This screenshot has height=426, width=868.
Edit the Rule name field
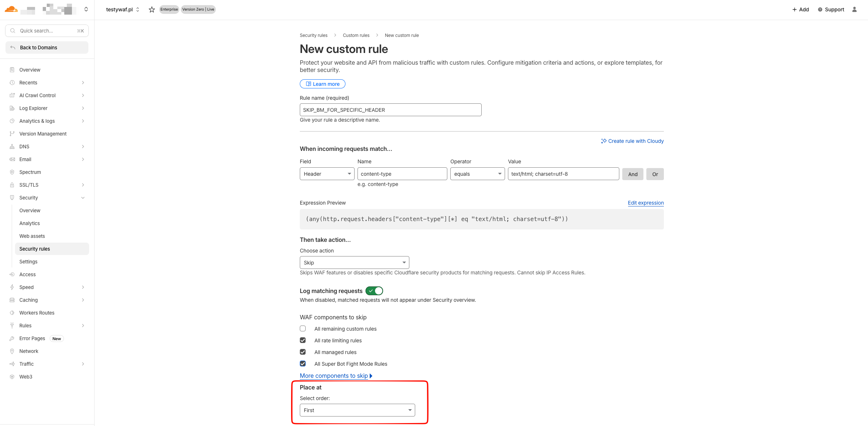[x=390, y=110]
